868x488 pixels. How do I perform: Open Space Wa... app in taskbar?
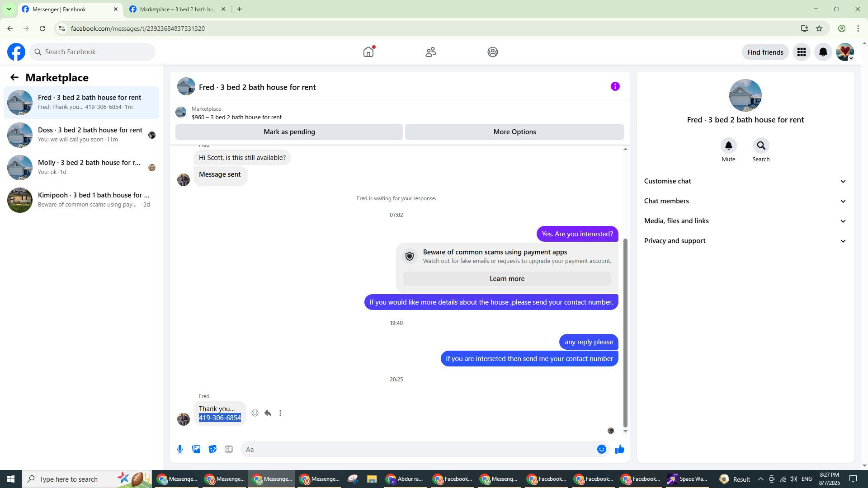(687, 479)
